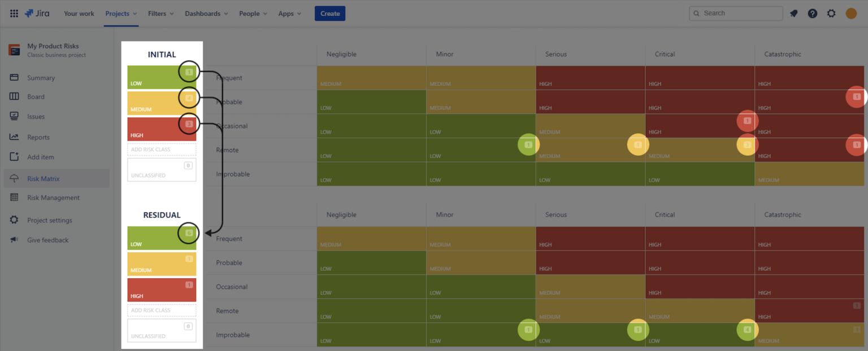Expand the Filters dropdown menu
This screenshot has height=351, width=868.
pos(160,14)
